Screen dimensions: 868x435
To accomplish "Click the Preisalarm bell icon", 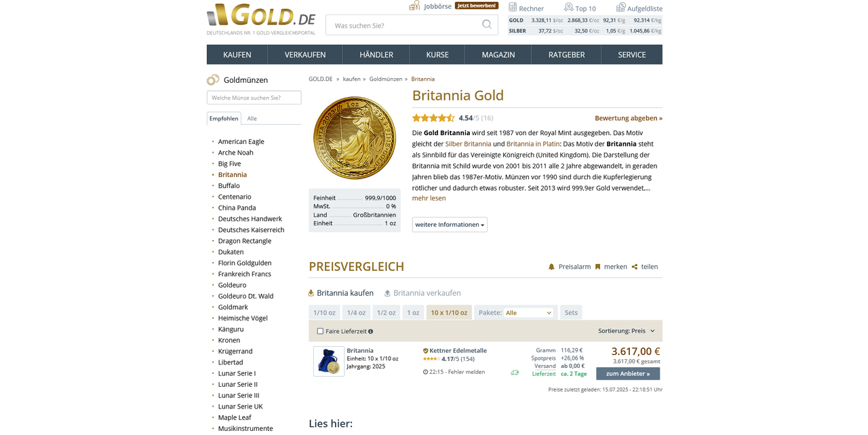I will (x=551, y=267).
